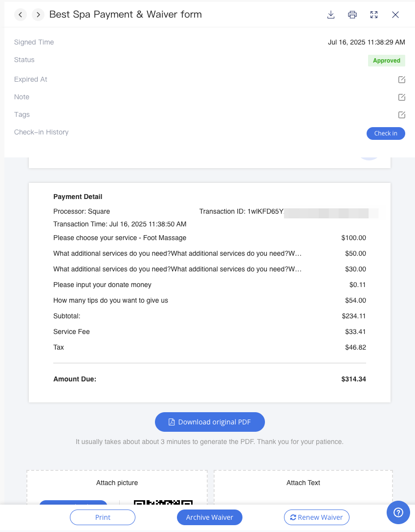Download the waiver using the top download icon
The width and height of the screenshot is (415, 532).
[331, 15]
